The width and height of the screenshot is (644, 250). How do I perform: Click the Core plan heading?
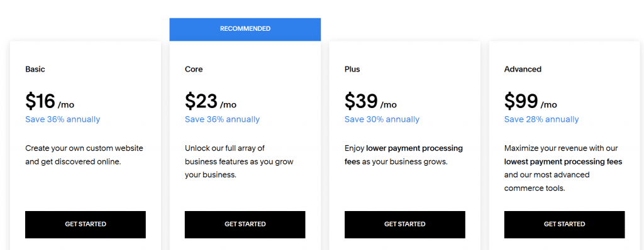[x=194, y=69]
